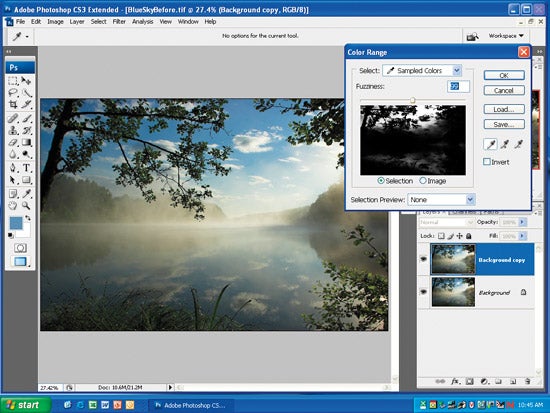Image resolution: width=550 pixels, height=413 pixels.
Task: Select the Hand tool
Action: [13, 206]
